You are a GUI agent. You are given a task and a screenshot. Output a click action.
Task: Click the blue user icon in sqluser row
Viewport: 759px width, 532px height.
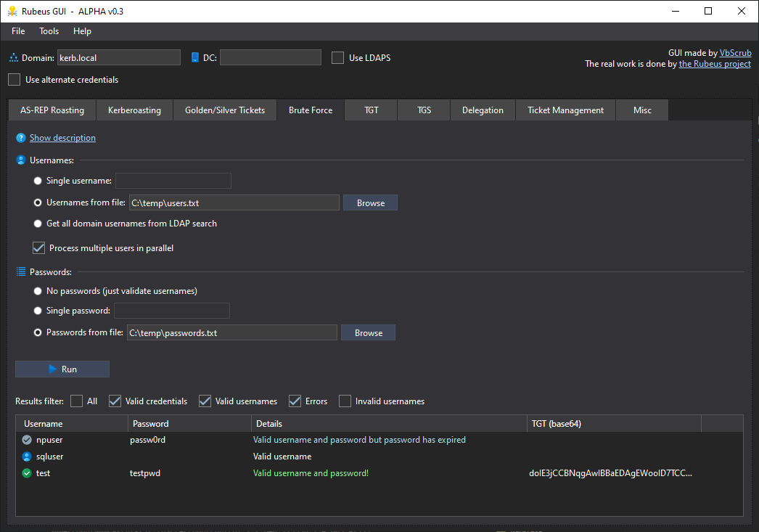click(27, 457)
